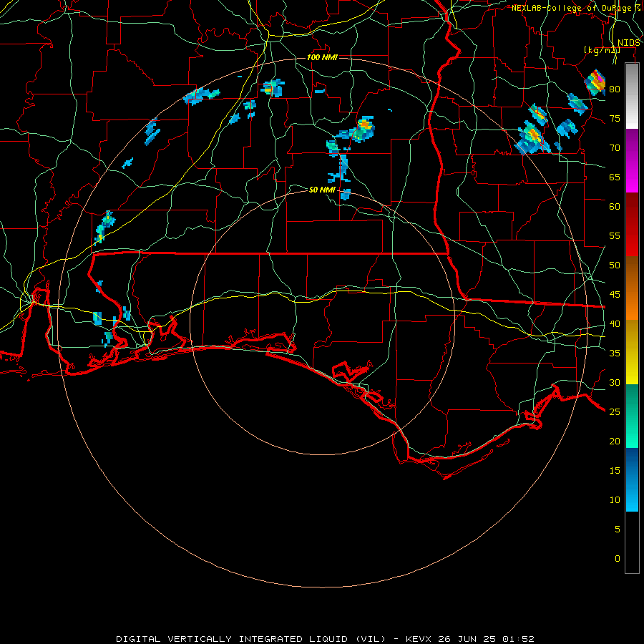The height and width of the screenshot is (644, 644).
Task: Click the NIDS label
Action: [x=628, y=43]
